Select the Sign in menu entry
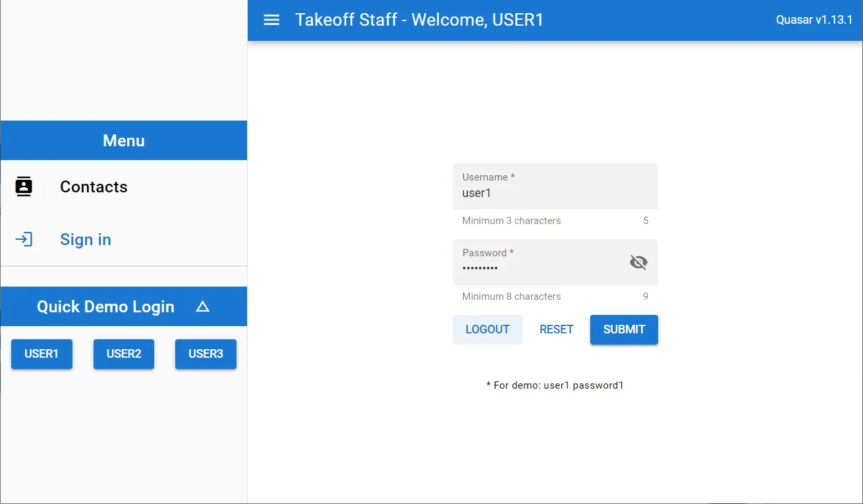The image size is (863, 504). [x=86, y=239]
